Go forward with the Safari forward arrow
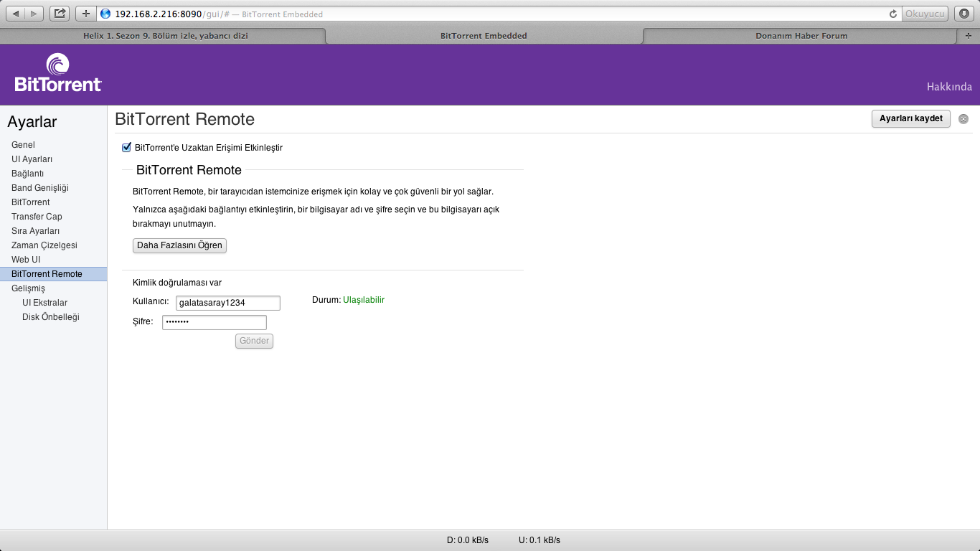The height and width of the screenshot is (551, 980). pyautogui.click(x=34, y=14)
